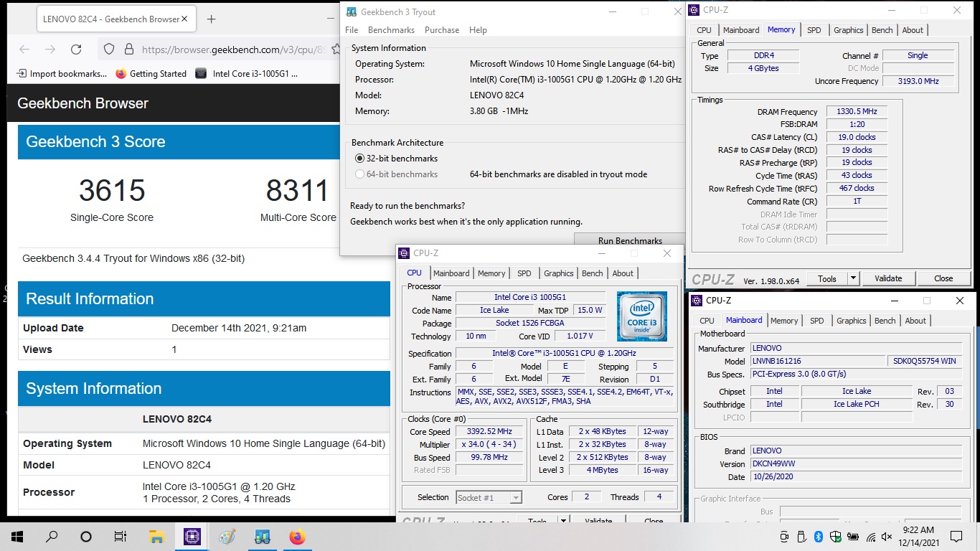Open the Benchmarks menu in Geekbench 3

coord(391,30)
